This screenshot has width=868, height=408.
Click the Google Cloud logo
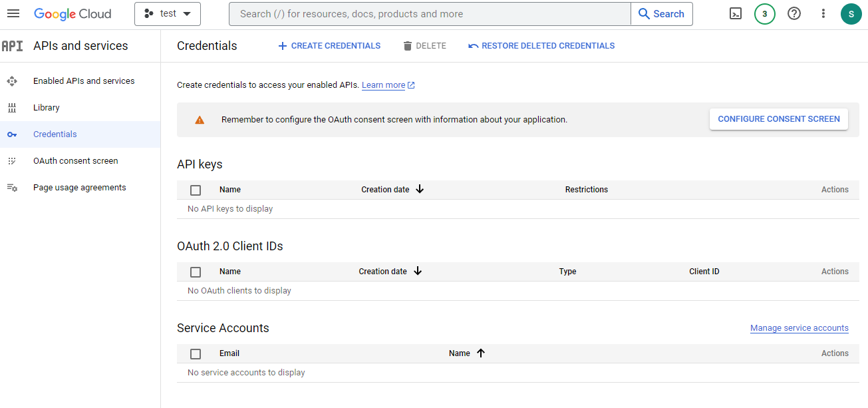click(x=72, y=14)
